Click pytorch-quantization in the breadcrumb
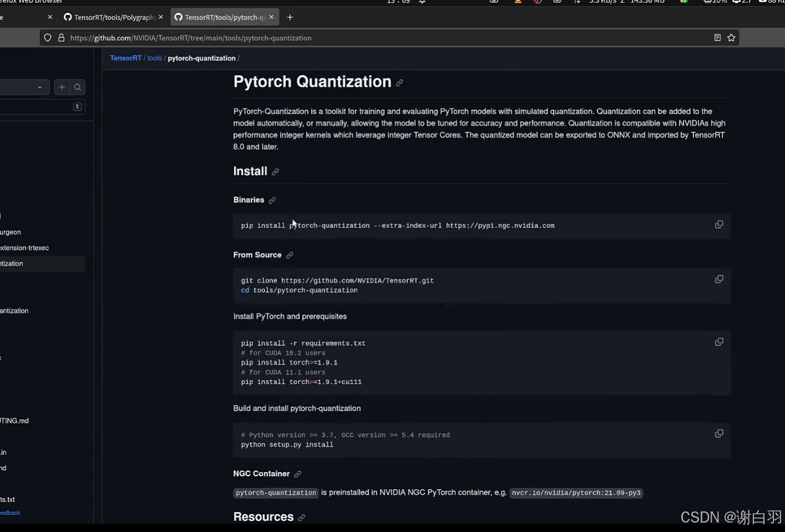 tap(202, 58)
